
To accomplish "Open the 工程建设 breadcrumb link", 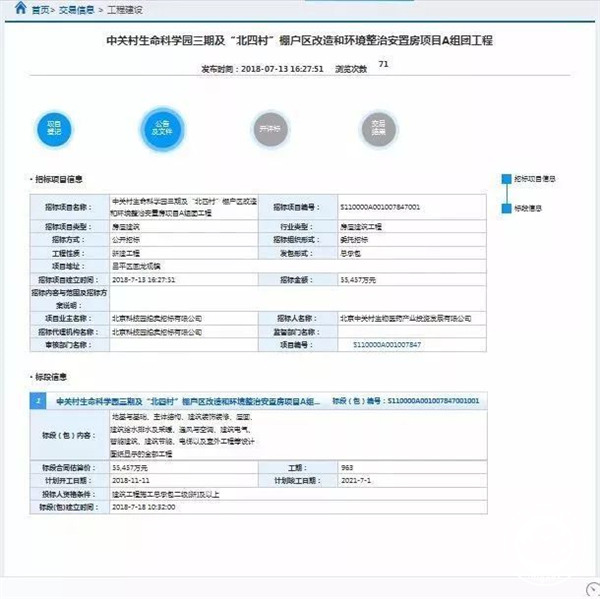I will pyautogui.click(x=125, y=10).
